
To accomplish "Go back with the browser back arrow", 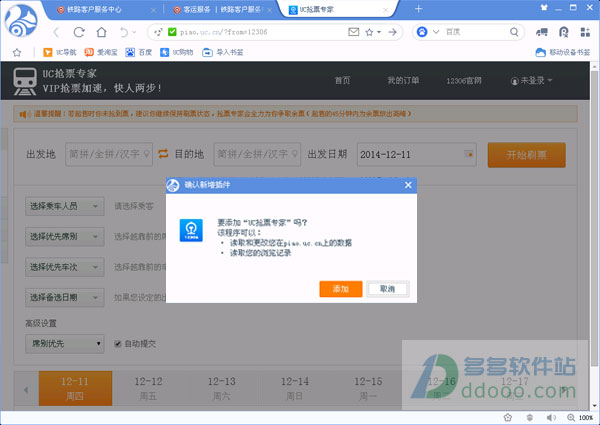I will (x=56, y=33).
